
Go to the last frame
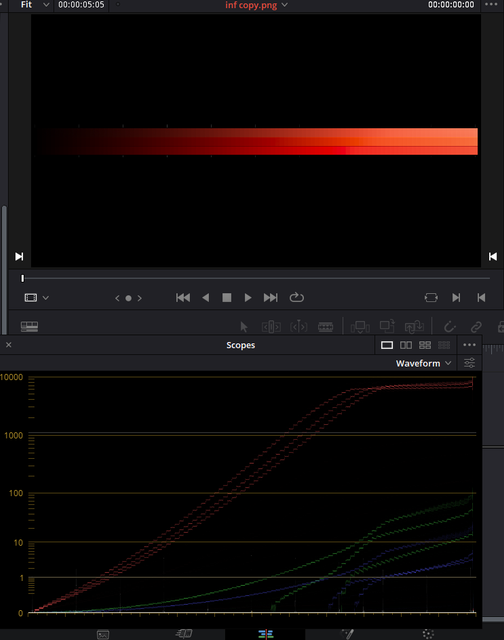271,298
